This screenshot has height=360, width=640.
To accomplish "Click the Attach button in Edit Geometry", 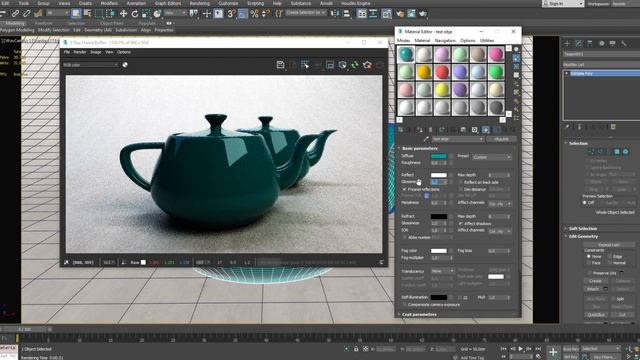I will click(593, 289).
